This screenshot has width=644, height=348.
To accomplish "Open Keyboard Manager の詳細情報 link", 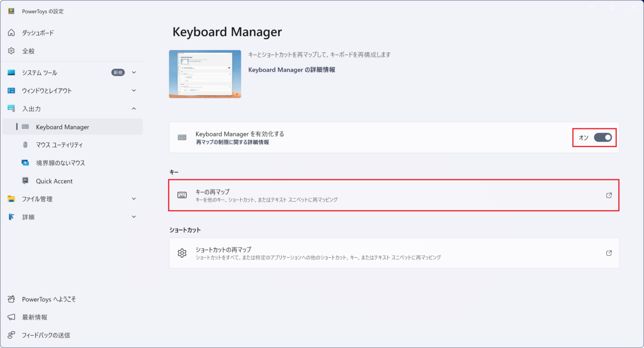I will (291, 70).
